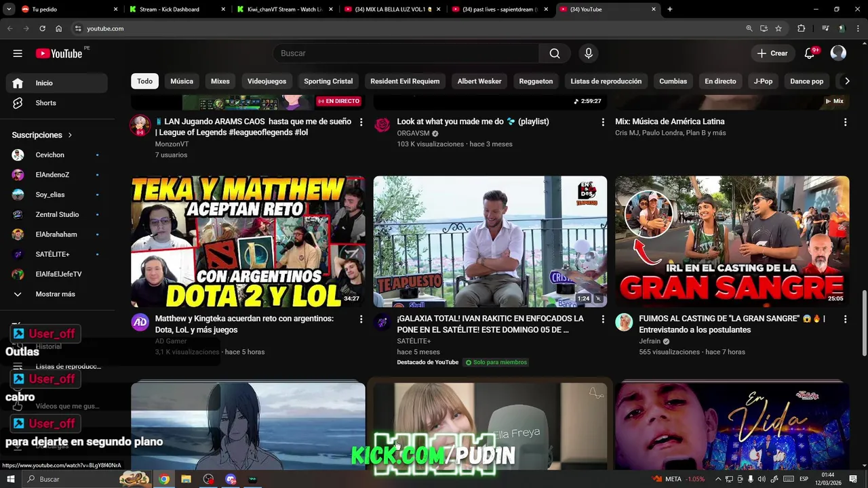The image size is (868, 488).
Task: Click the search magnifier button
Action: tap(555, 54)
